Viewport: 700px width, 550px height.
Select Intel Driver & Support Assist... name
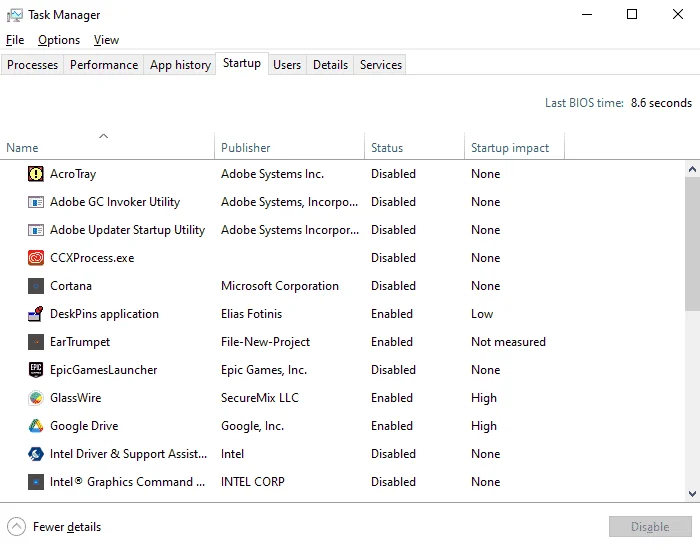[x=129, y=454]
